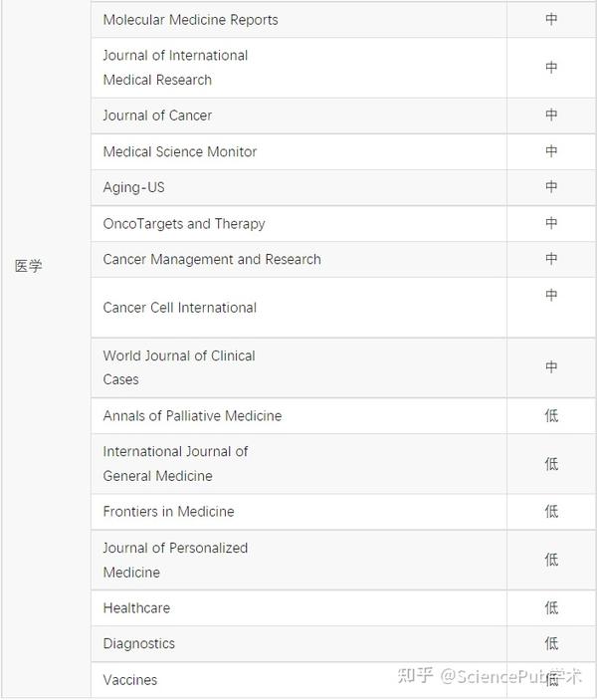Image resolution: width=597 pixels, height=700 pixels.
Task: Click World Journal of Clinical Cases
Action: [179, 367]
